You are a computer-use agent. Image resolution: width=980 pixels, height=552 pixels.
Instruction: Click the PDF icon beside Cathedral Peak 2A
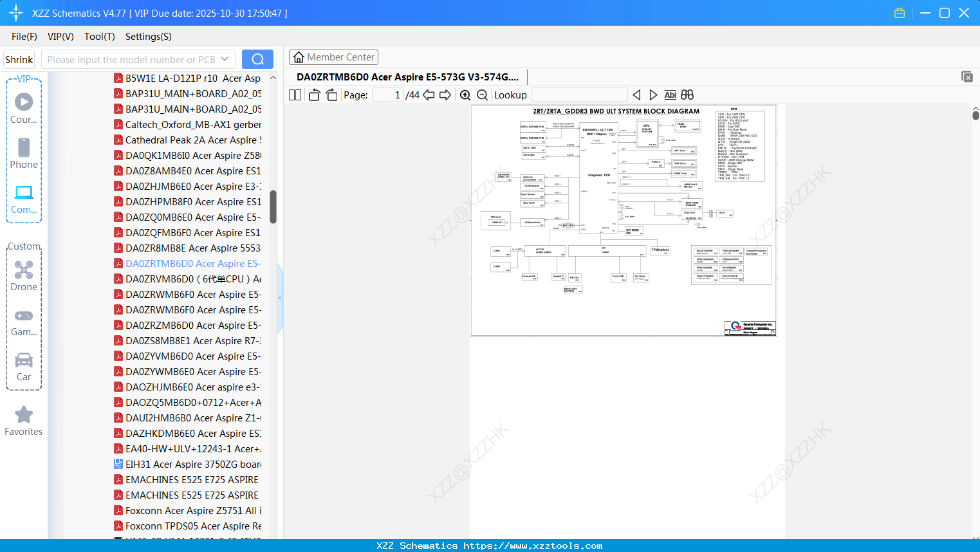point(118,140)
